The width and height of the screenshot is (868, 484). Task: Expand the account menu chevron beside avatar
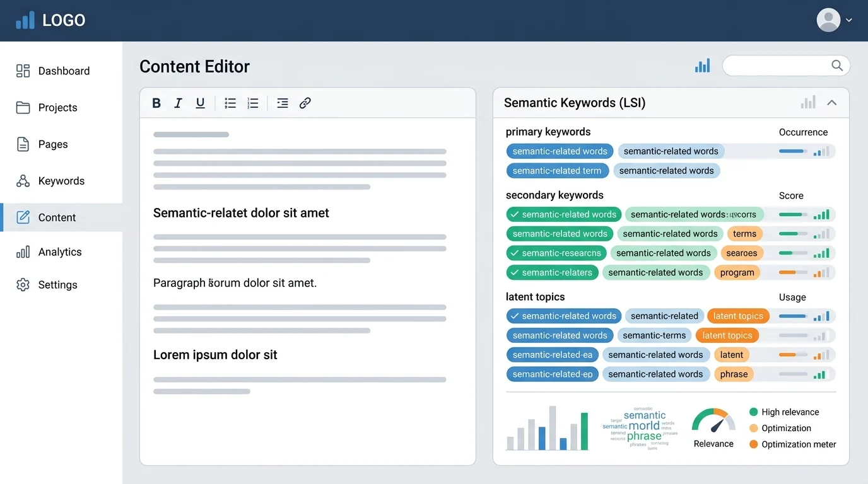point(849,20)
